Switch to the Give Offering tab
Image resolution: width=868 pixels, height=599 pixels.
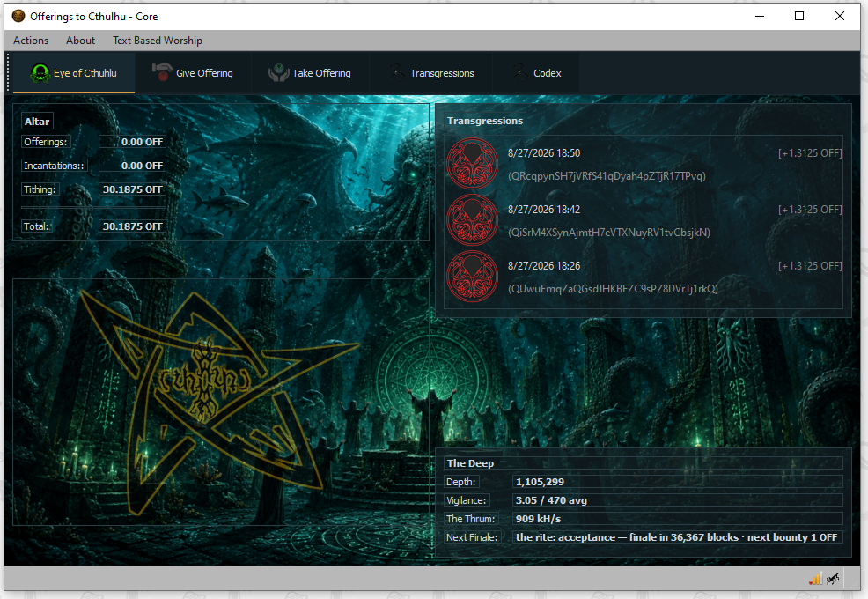pyautogui.click(x=193, y=73)
